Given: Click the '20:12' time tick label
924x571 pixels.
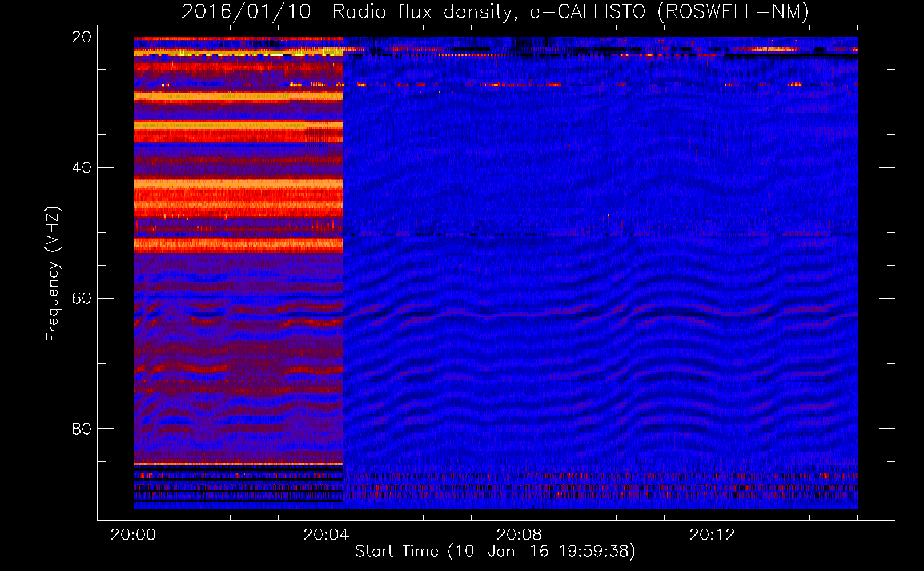Looking at the screenshot, I should coord(712,535).
